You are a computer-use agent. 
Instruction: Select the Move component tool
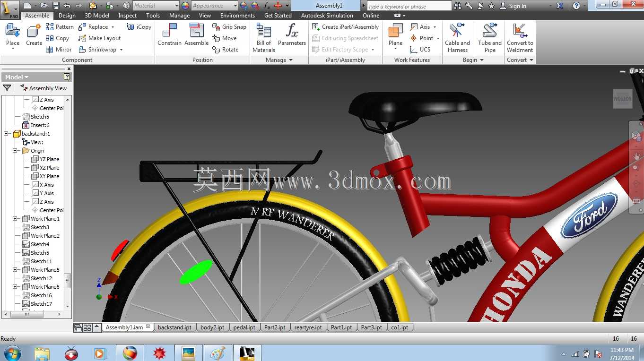pyautogui.click(x=225, y=38)
